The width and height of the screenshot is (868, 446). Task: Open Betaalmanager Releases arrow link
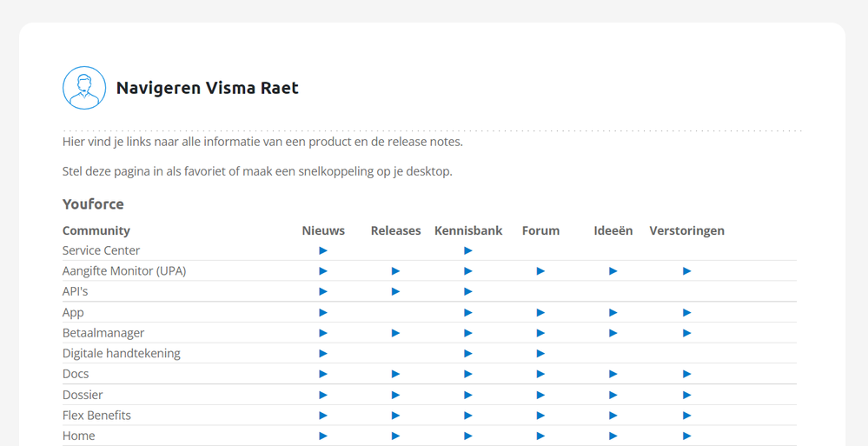[x=395, y=333]
